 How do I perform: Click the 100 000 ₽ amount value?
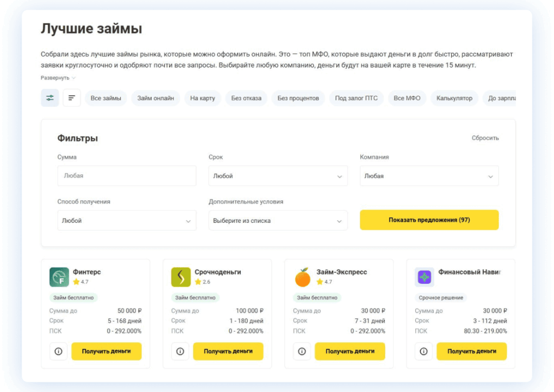pyautogui.click(x=249, y=311)
